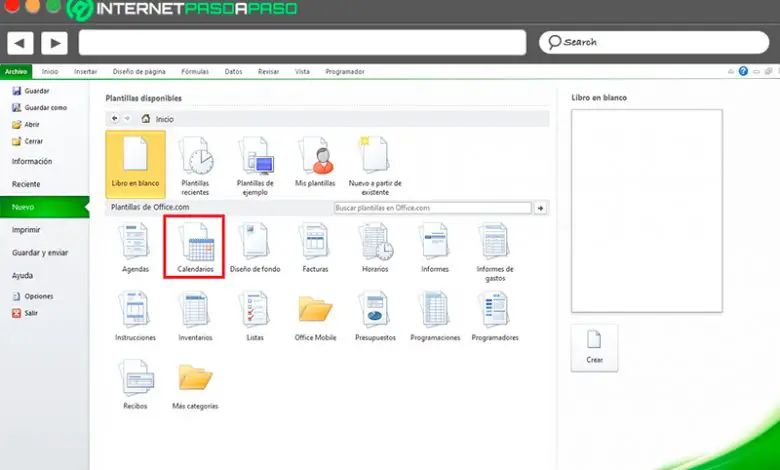Click the browser back arrow button
Image resolution: width=780 pixels, height=470 pixels.
point(20,43)
